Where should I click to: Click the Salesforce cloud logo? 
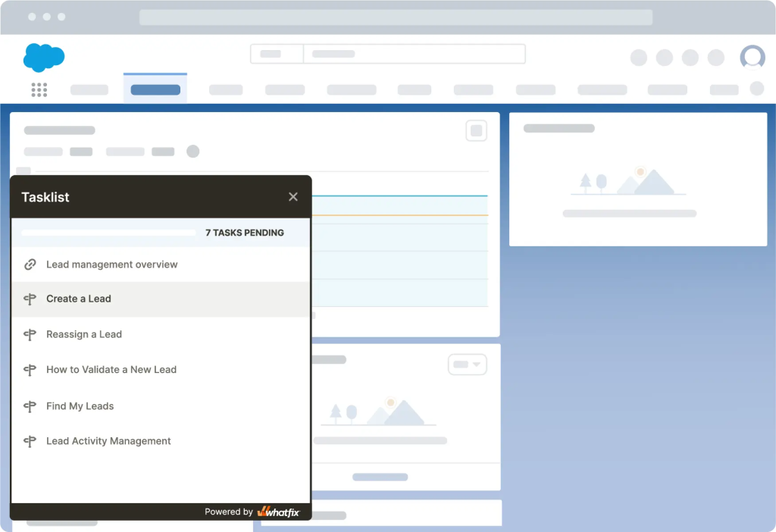click(44, 57)
